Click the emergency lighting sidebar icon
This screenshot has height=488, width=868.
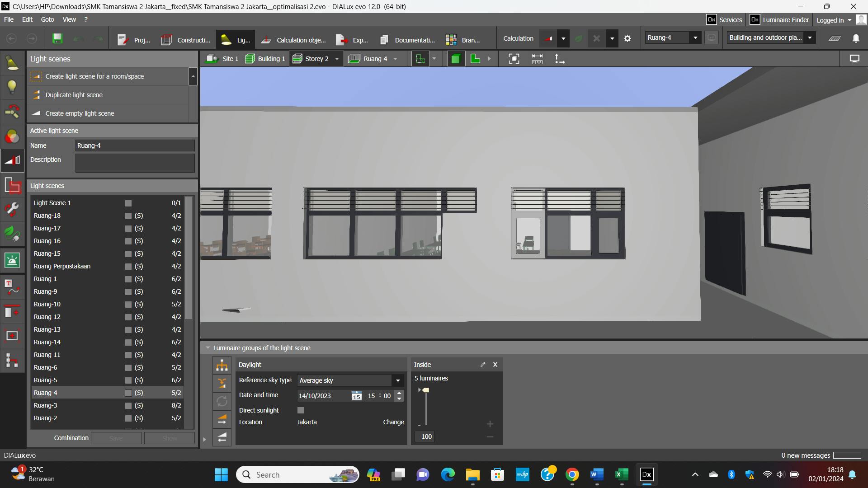tap(12, 260)
